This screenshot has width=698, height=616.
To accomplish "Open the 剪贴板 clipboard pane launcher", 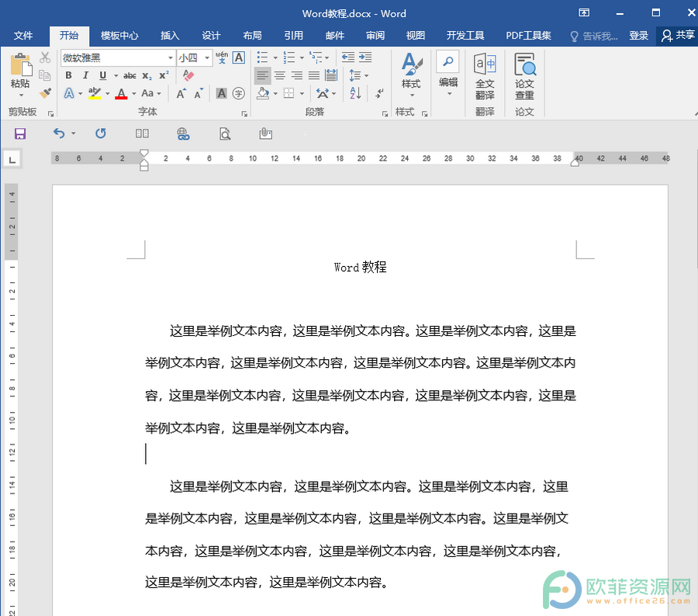I will click(x=50, y=113).
